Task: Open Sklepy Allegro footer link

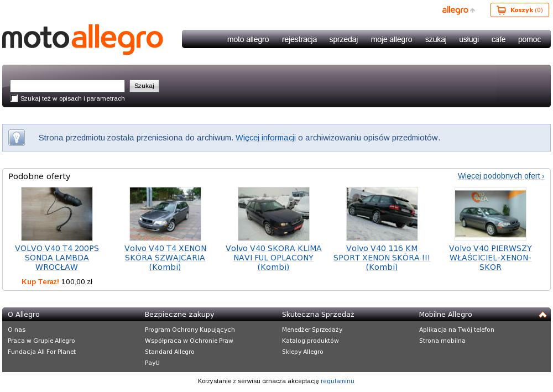Action: (302, 352)
